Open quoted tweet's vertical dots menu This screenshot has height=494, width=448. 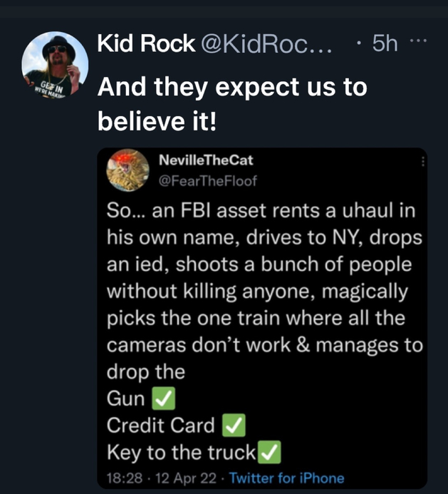tap(423, 161)
